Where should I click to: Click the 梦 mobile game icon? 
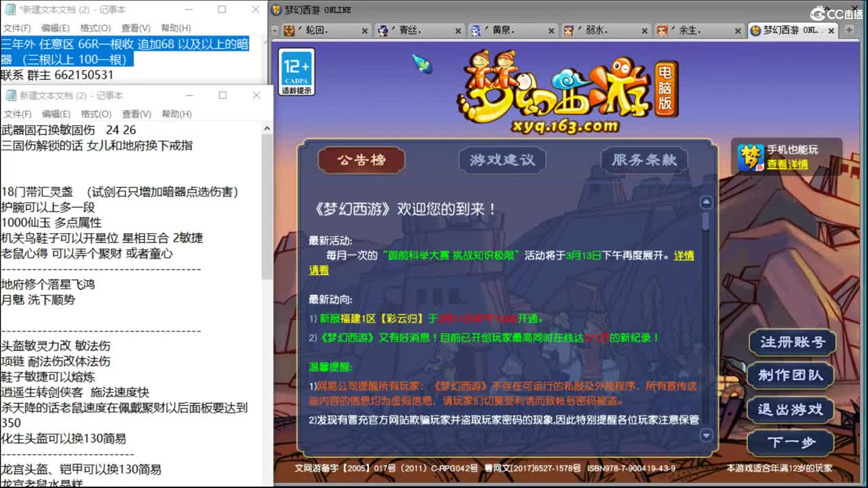coord(751,157)
